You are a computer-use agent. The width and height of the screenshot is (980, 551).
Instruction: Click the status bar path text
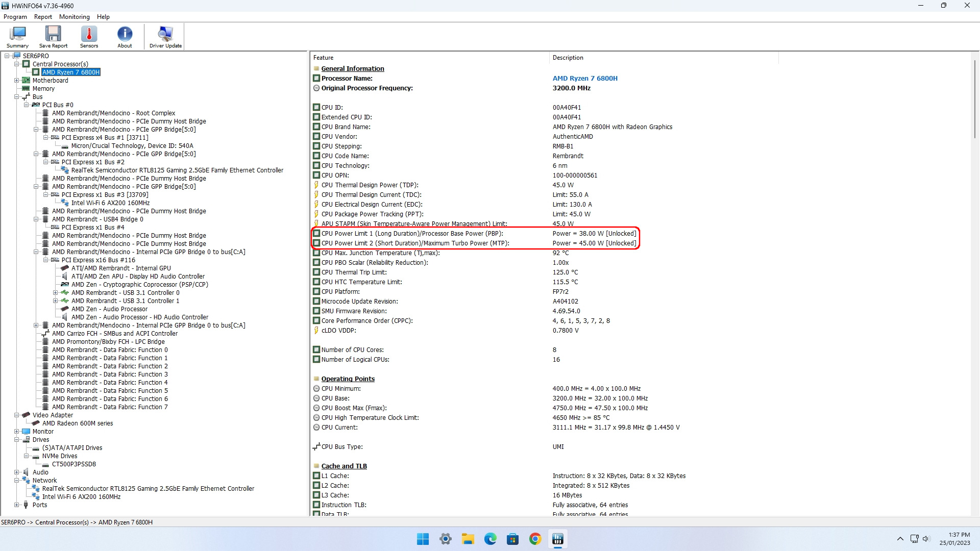pyautogui.click(x=77, y=522)
